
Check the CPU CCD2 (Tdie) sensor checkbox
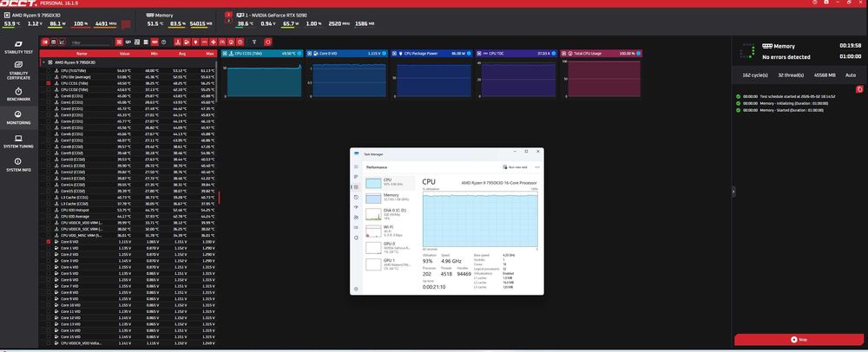coord(49,89)
